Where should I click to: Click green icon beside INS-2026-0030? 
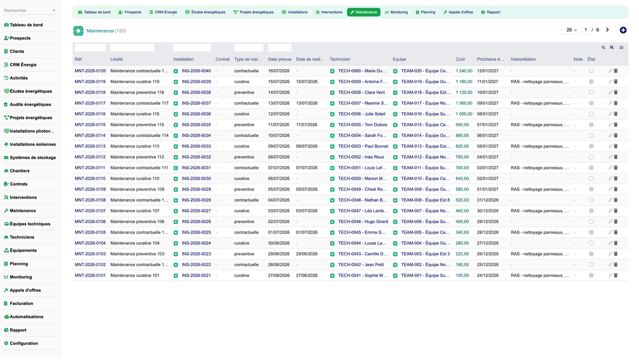point(176,178)
